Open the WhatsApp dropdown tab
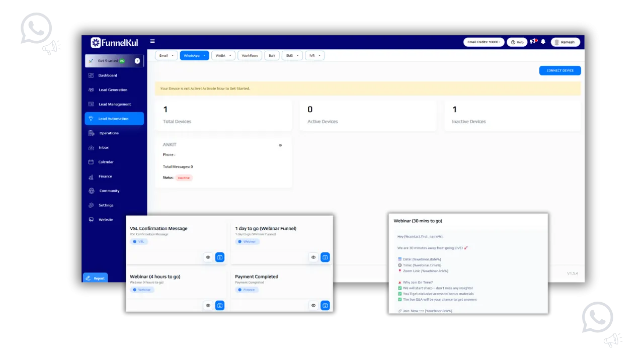 [194, 56]
